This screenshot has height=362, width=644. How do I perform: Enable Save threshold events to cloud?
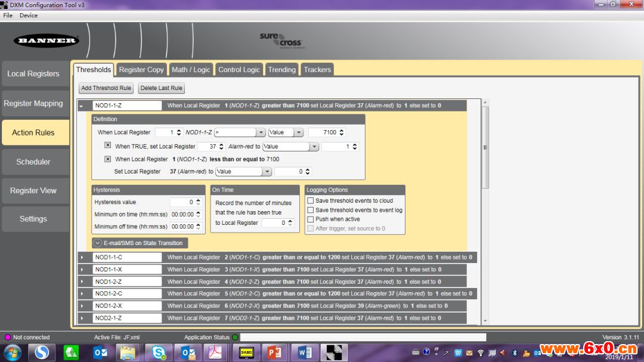pos(311,200)
